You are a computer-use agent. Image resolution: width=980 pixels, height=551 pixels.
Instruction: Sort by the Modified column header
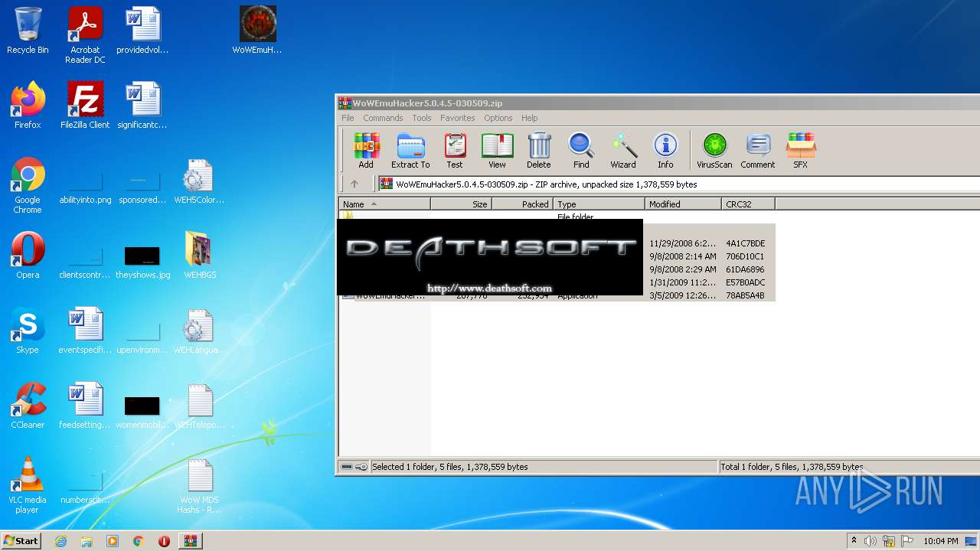point(683,204)
